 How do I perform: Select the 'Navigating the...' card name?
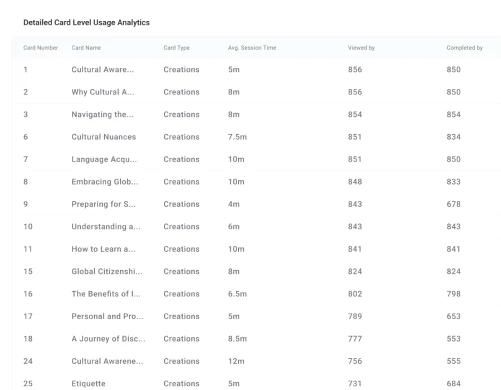pos(102,114)
